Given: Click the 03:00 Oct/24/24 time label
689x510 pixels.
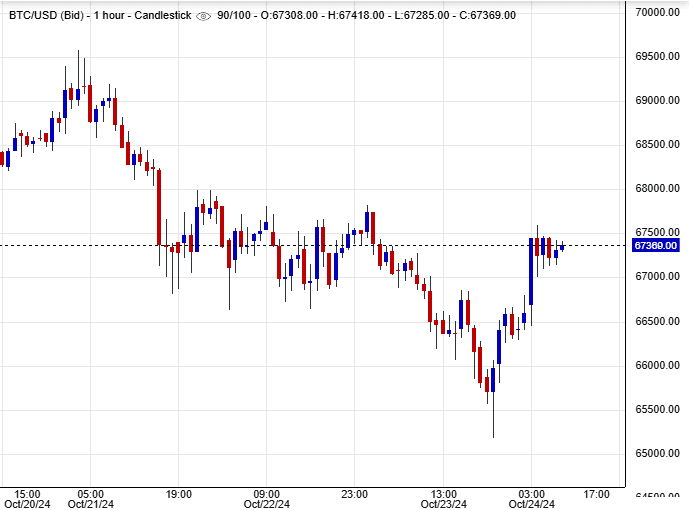Looking at the screenshot, I should pyautogui.click(x=531, y=499).
